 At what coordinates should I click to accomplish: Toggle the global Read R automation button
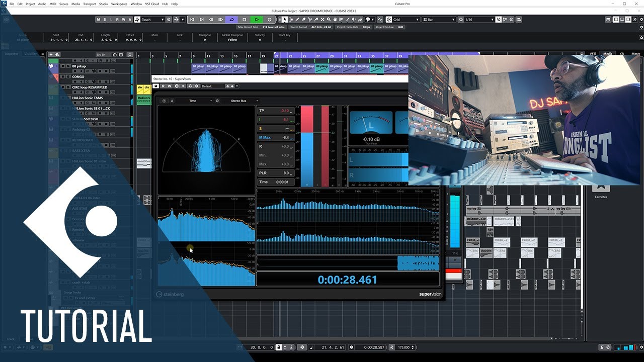117,20
